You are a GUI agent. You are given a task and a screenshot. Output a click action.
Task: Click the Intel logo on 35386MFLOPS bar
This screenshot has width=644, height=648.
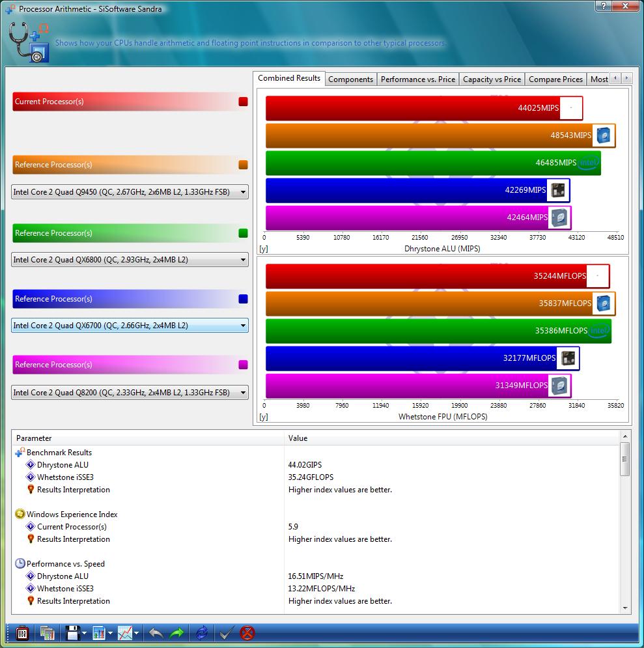tap(599, 331)
